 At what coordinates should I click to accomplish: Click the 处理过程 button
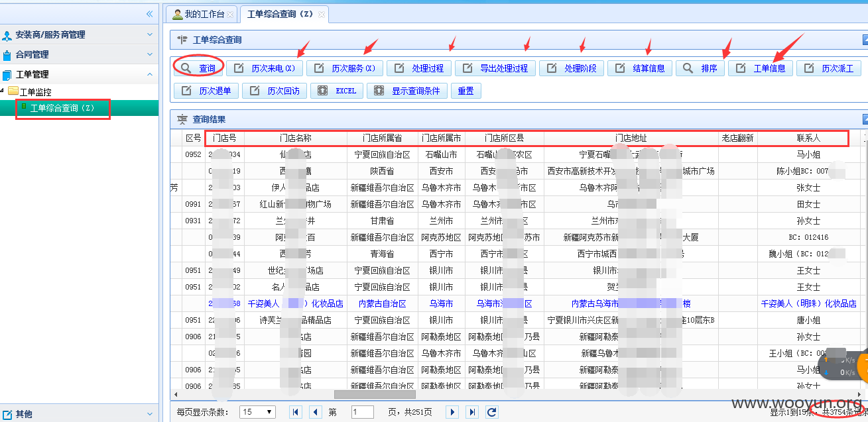(419, 68)
